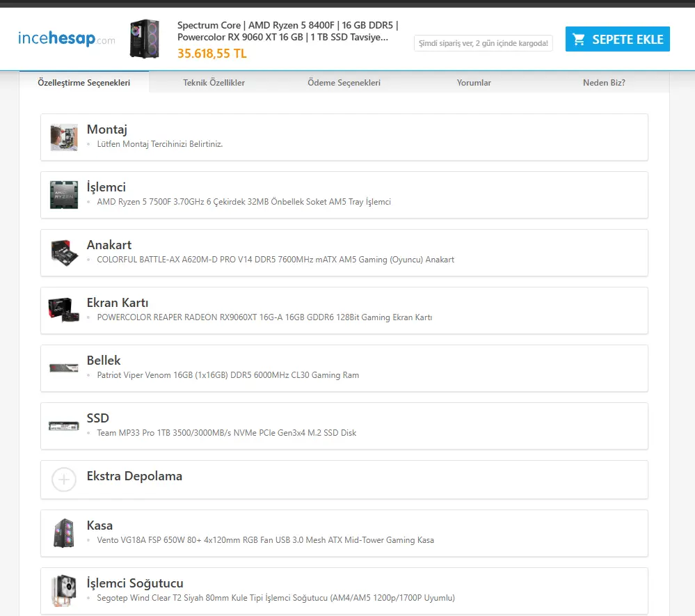Expand the Ekran Kartı option section
This screenshot has width=695, height=616.
[x=344, y=310]
